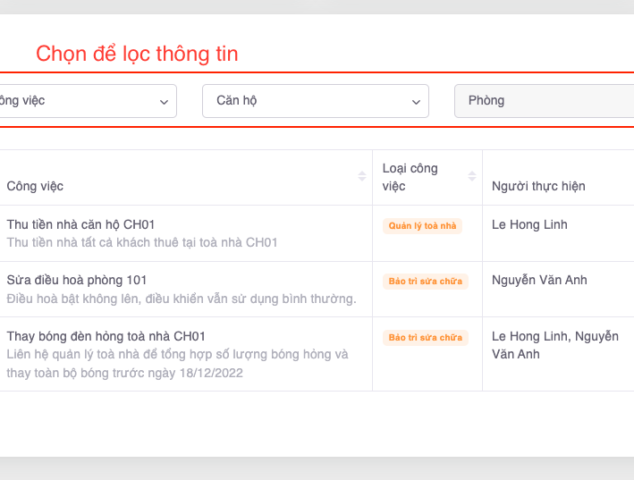This screenshot has width=634, height=480.
Task: Open the task Thu tiền nhà căn hộ CH01
Action: coord(81,224)
